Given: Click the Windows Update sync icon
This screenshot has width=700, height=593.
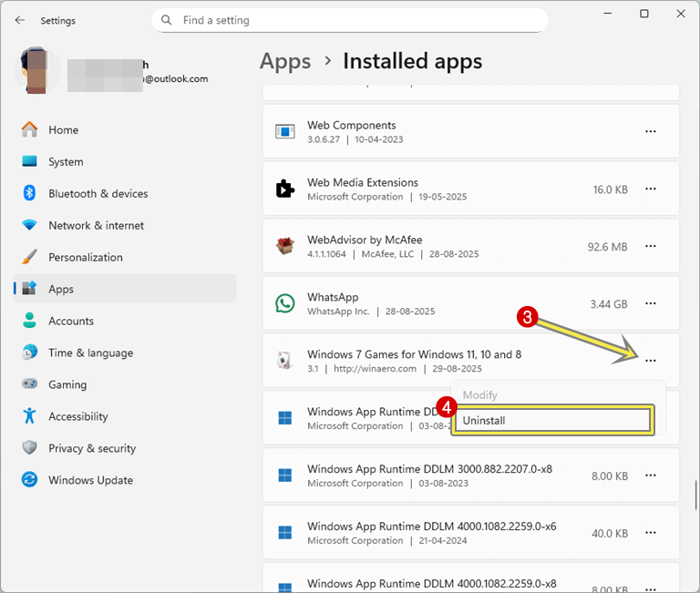Looking at the screenshot, I should [x=29, y=480].
